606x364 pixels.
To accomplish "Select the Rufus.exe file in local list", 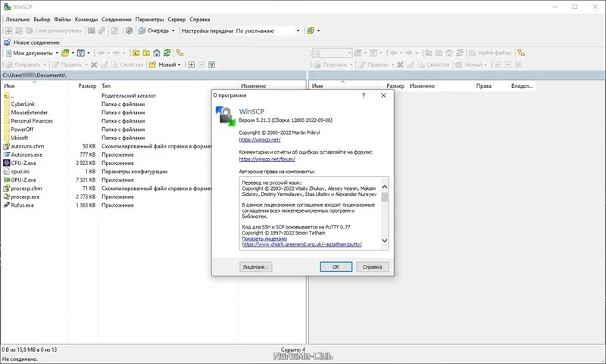I will click(x=23, y=205).
